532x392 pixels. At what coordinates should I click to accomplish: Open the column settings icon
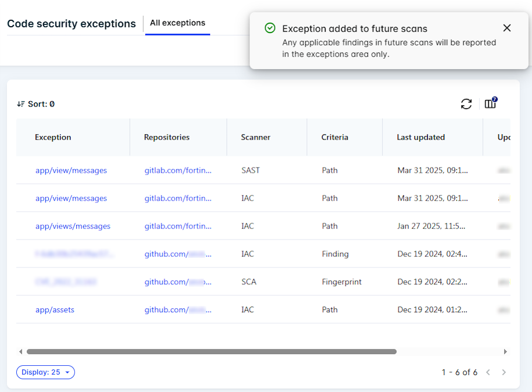[x=490, y=104]
